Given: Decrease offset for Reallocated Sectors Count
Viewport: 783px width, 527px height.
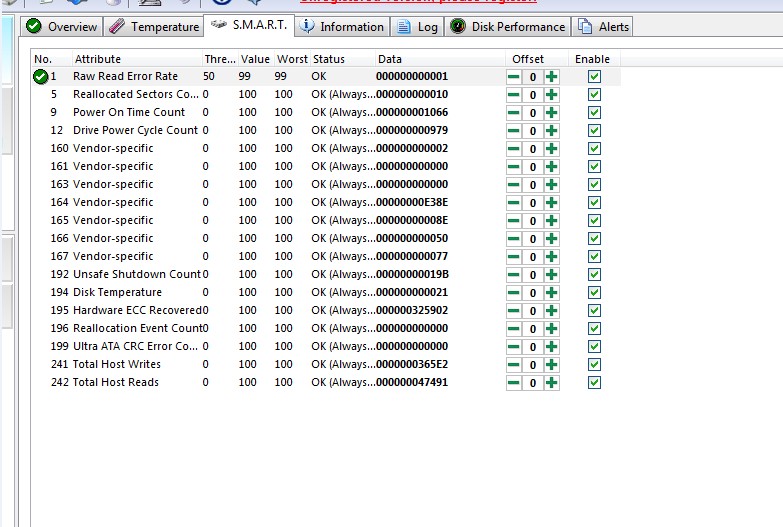Looking at the screenshot, I should 513,95.
